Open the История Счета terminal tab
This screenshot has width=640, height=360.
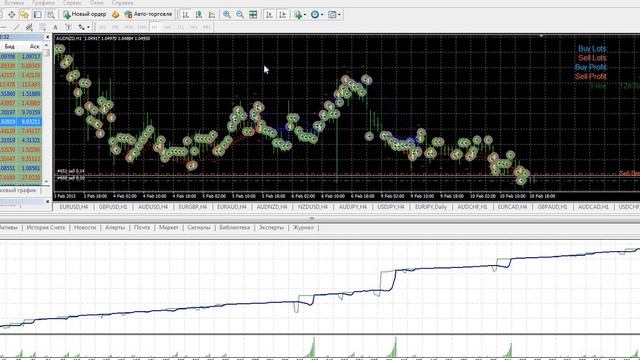coord(46,227)
